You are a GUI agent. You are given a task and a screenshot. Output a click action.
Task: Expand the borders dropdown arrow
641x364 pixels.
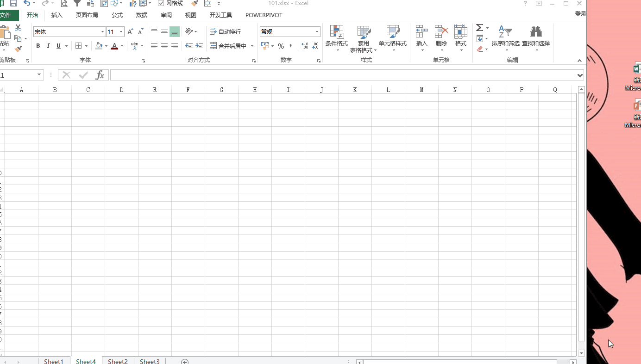point(86,46)
